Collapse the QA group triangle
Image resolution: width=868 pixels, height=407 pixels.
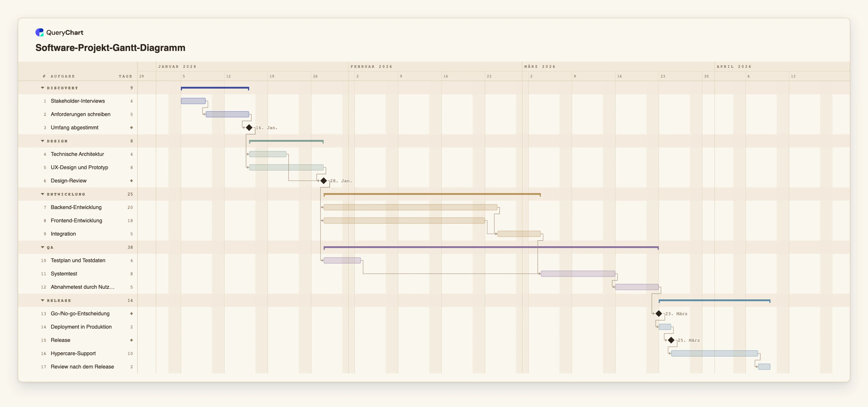43,248
